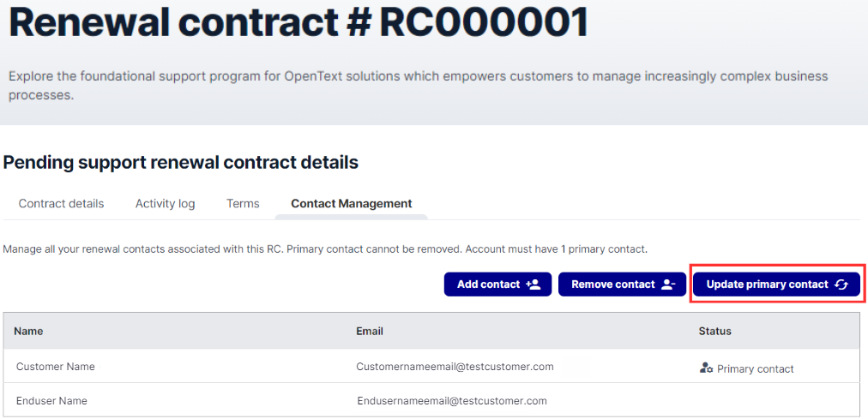
Task: Open the Contract details tab
Action: pyautogui.click(x=62, y=203)
